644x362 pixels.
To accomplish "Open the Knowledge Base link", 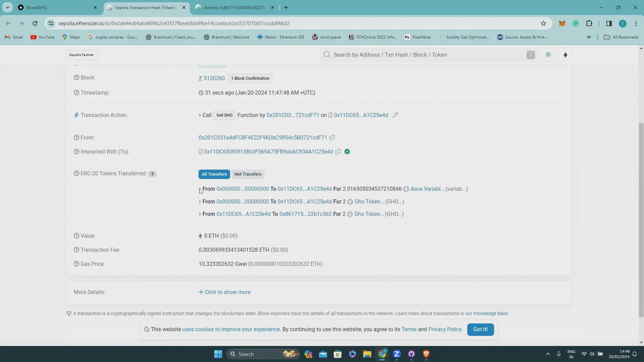I will pos(490,314).
